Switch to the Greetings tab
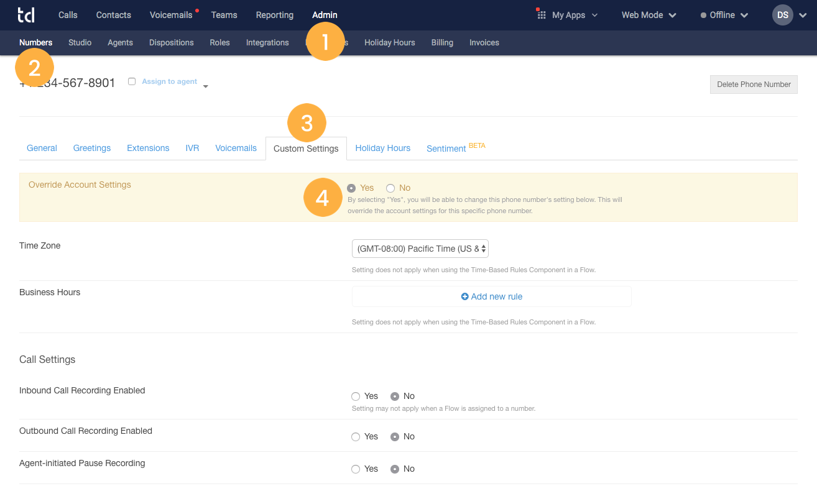 [x=92, y=149]
